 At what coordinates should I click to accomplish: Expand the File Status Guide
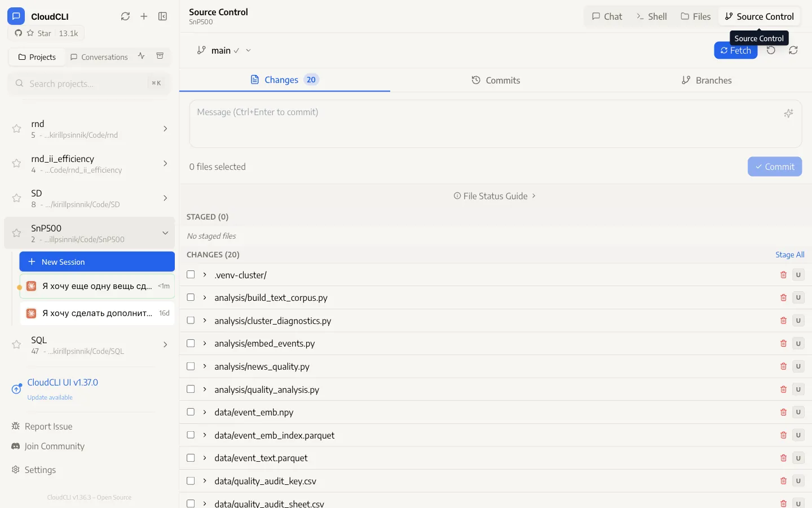point(495,196)
